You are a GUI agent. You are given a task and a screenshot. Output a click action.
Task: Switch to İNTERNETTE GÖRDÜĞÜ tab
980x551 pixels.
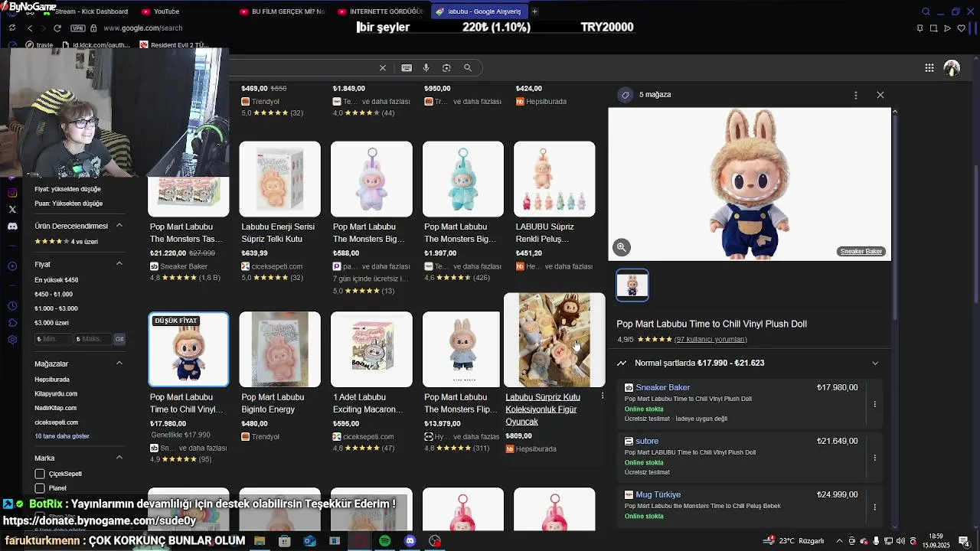[x=380, y=11]
